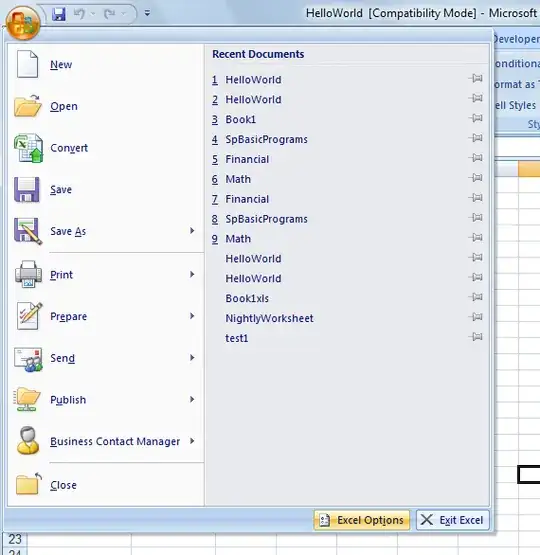Open the Book1xls recent document
The image size is (540, 555).
click(247, 298)
